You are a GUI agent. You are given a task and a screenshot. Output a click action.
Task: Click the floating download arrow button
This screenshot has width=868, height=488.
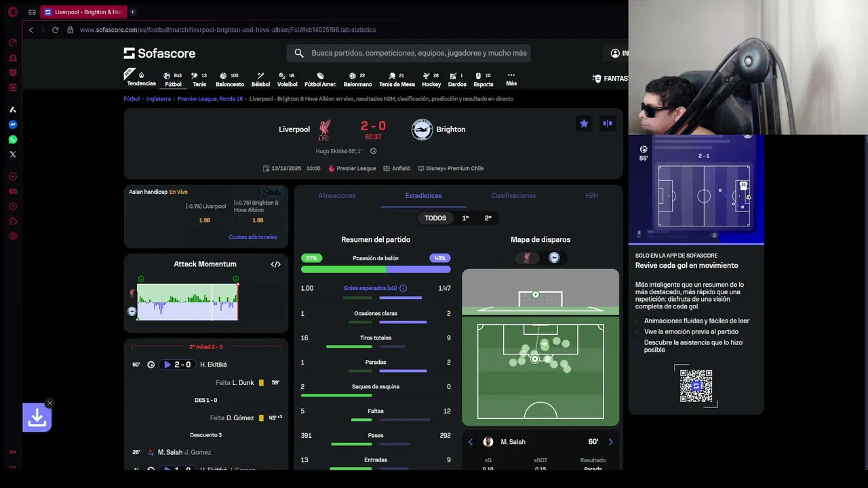click(37, 418)
